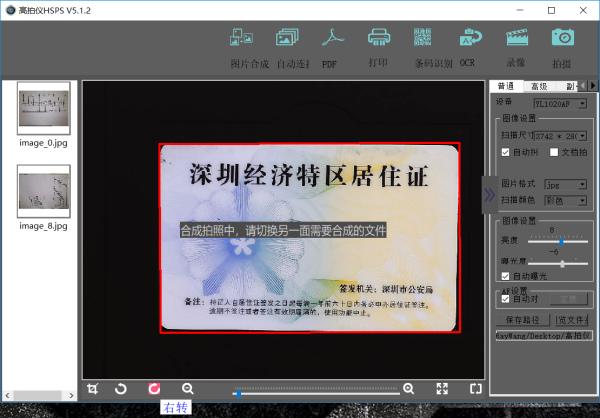Collapse the settings panel with double-chevron
Screen dimensions: 600x418
(489, 195)
